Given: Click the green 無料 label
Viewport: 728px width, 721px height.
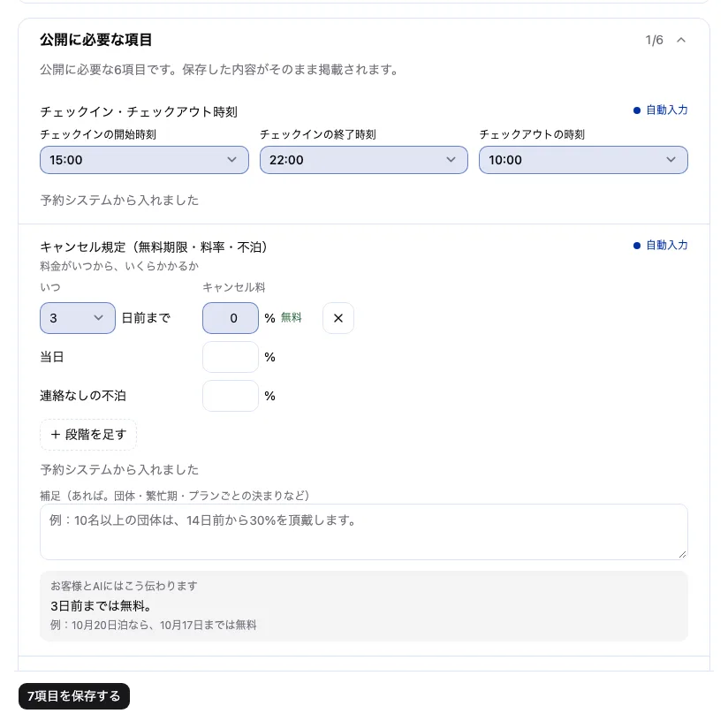Looking at the screenshot, I should coord(291,317).
